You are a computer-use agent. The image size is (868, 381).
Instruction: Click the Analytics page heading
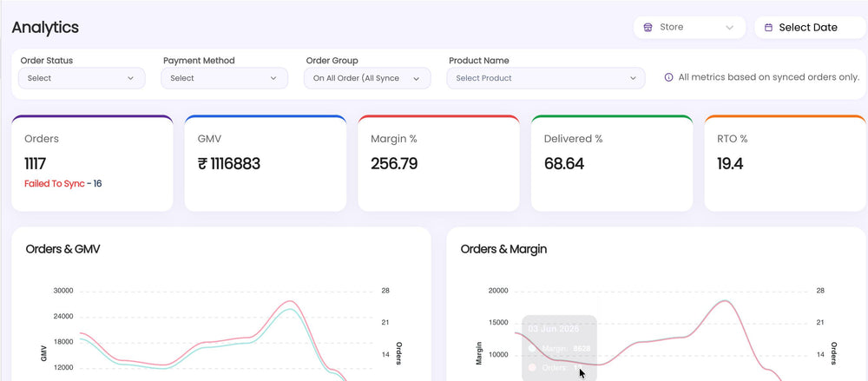point(45,27)
